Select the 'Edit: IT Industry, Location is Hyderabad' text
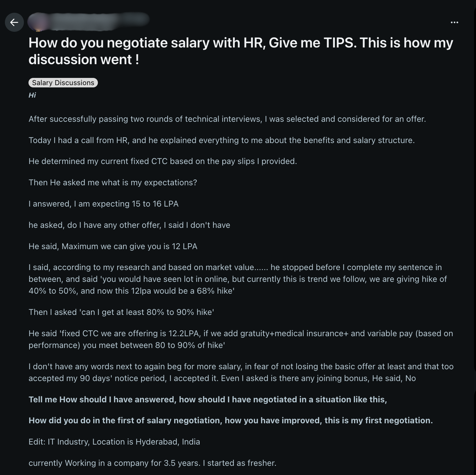This screenshot has width=476, height=475. coord(114,441)
